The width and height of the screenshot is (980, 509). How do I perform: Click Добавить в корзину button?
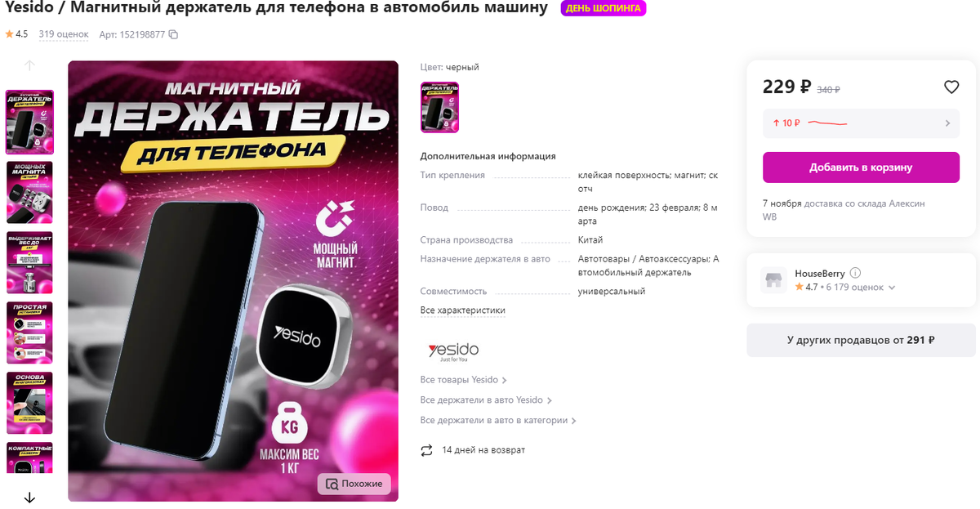861,167
